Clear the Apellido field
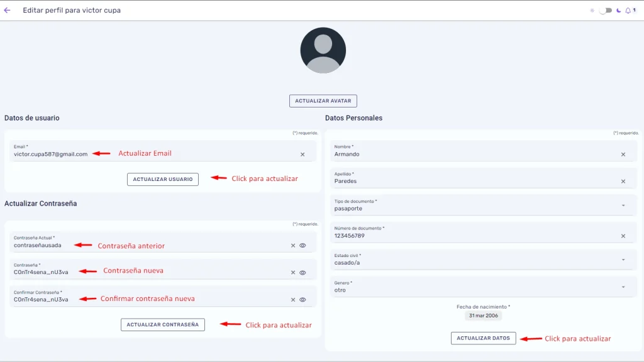 pos(623,182)
